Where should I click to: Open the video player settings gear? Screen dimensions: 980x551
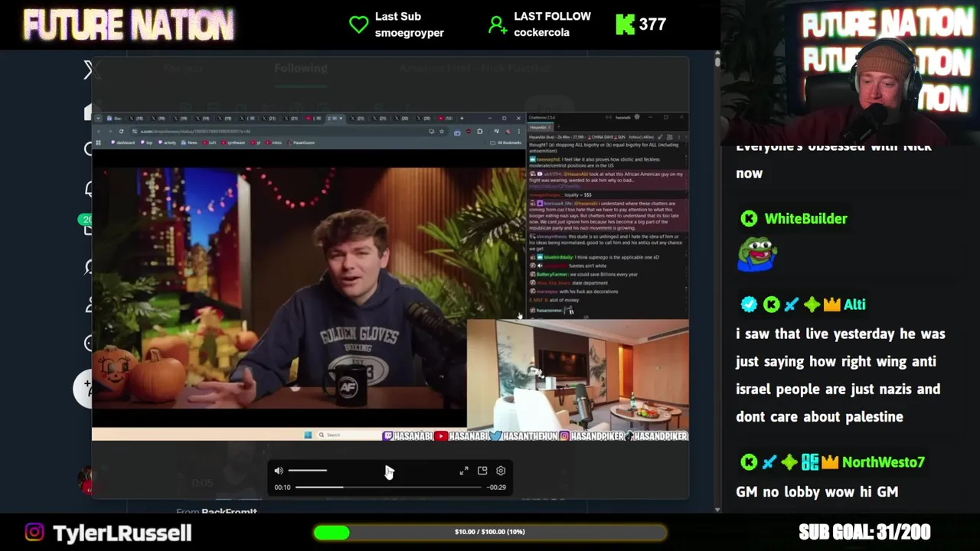pyautogui.click(x=501, y=471)
